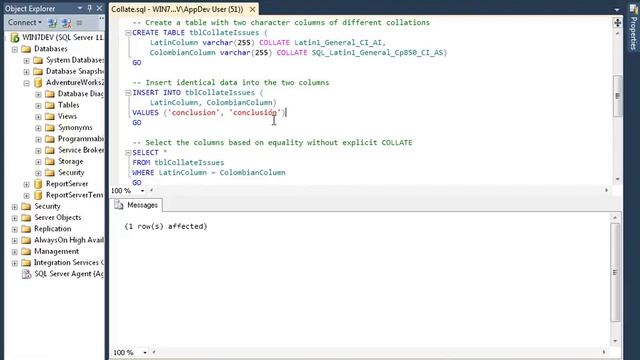Screen dimensions: 640x360
Task: Collapse the SELECT statement code block
Action: [128, 153]
